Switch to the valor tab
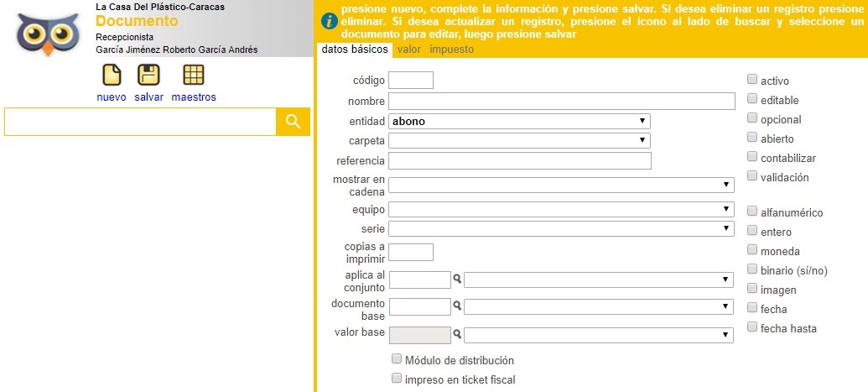This screenshot has width=868, height=392. (x=409, y=50)
